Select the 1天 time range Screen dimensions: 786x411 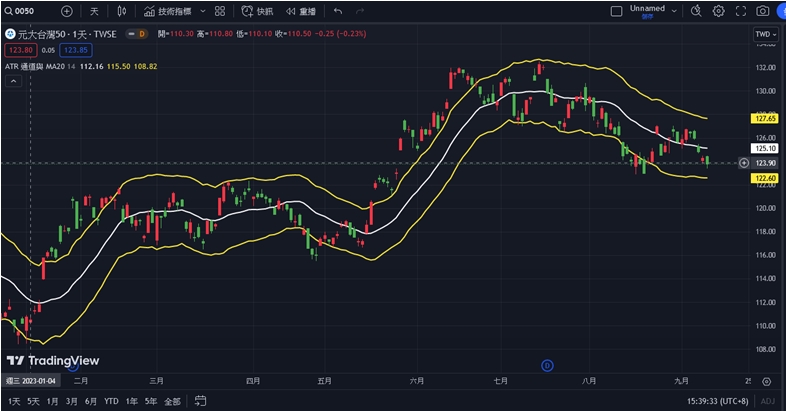tap(14, 401)
